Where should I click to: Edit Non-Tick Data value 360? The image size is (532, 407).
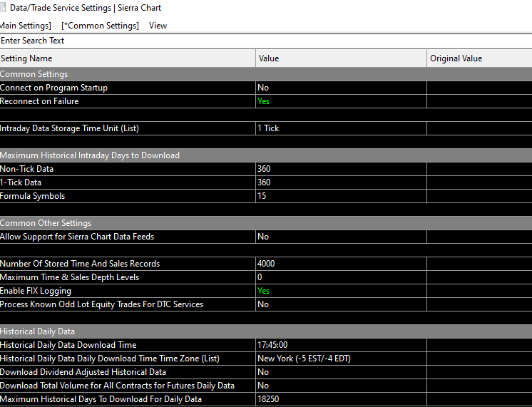[x=341, y=169]
